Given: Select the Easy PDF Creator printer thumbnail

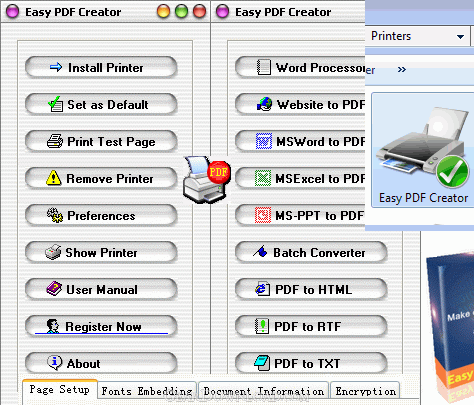Looking at the screenshot, I should click(x=423, y=151).
